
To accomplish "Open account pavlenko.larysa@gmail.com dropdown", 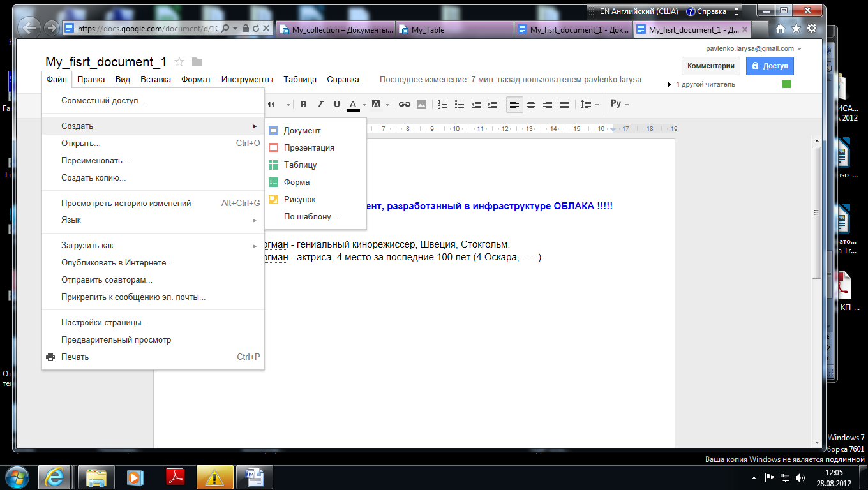I will [754, 48].
